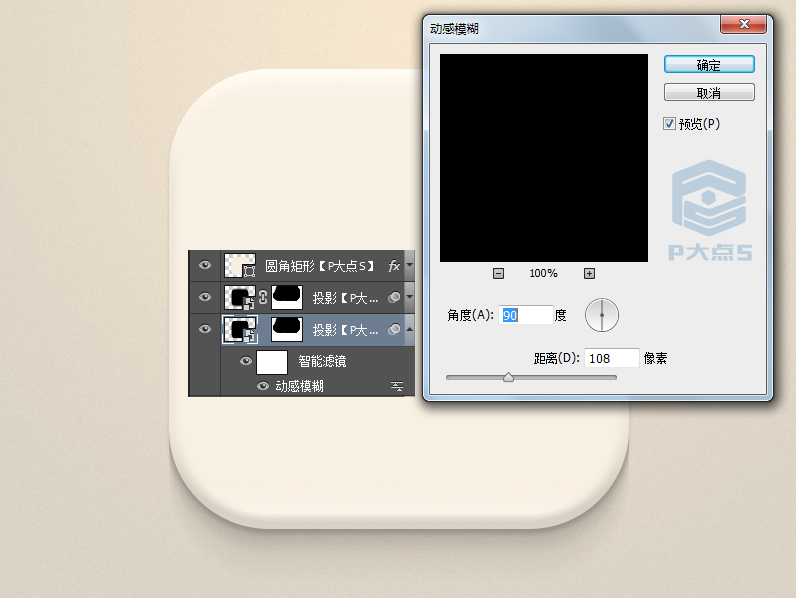Click the zoom in plus button under preview
Image resolution: width=796 pixels, height=598 pixels.
[x=589, y=274]
